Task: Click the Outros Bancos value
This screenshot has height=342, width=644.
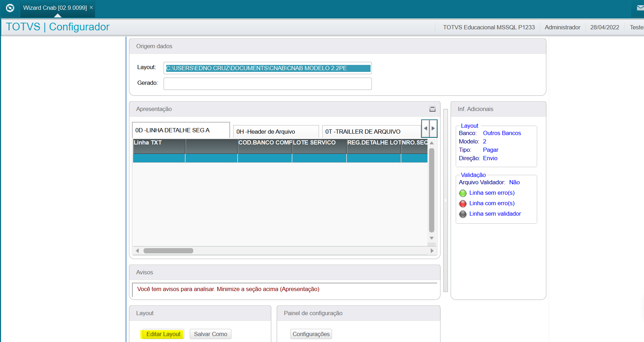Action: click(x=502, y=133)
